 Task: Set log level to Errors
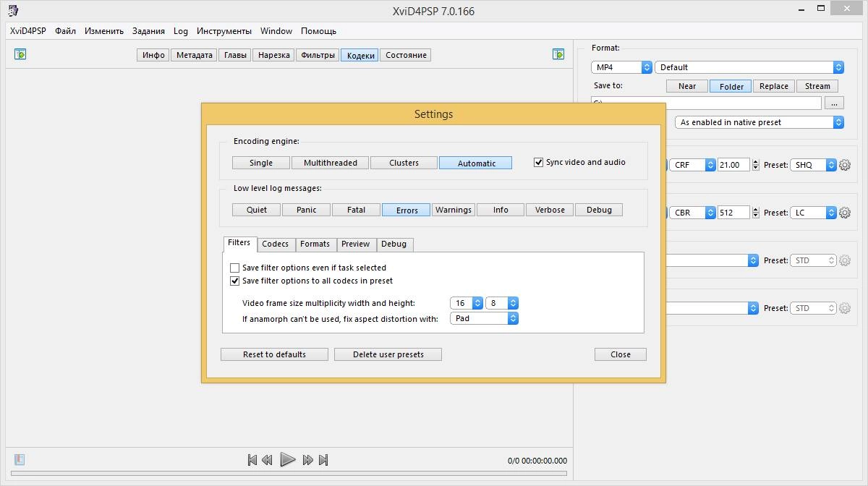tap(407, 210)
